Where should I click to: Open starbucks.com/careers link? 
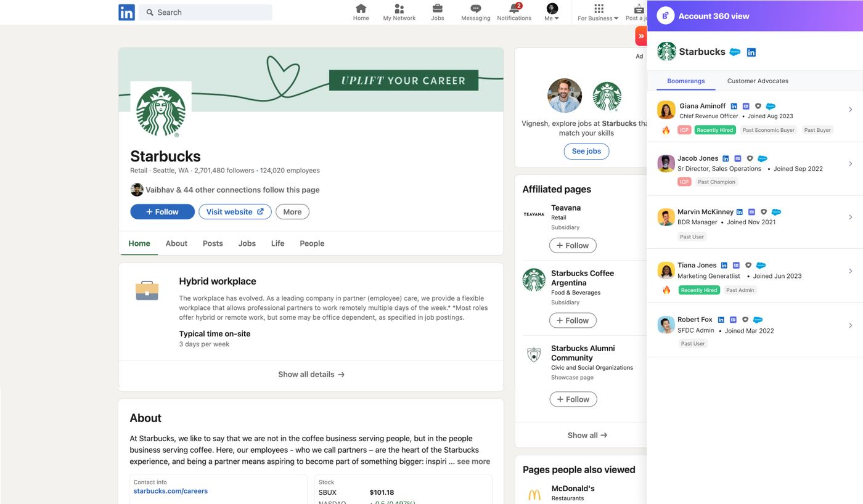[171, 491]
